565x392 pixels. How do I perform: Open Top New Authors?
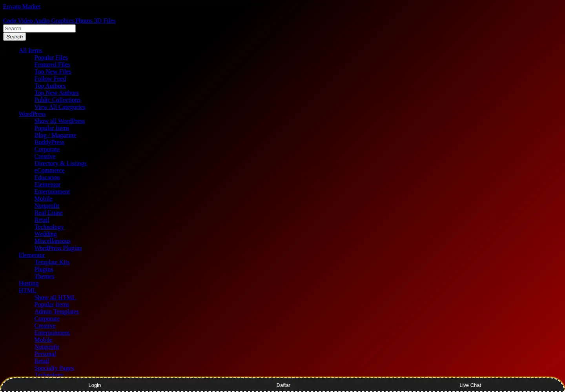tap(56, 93)
